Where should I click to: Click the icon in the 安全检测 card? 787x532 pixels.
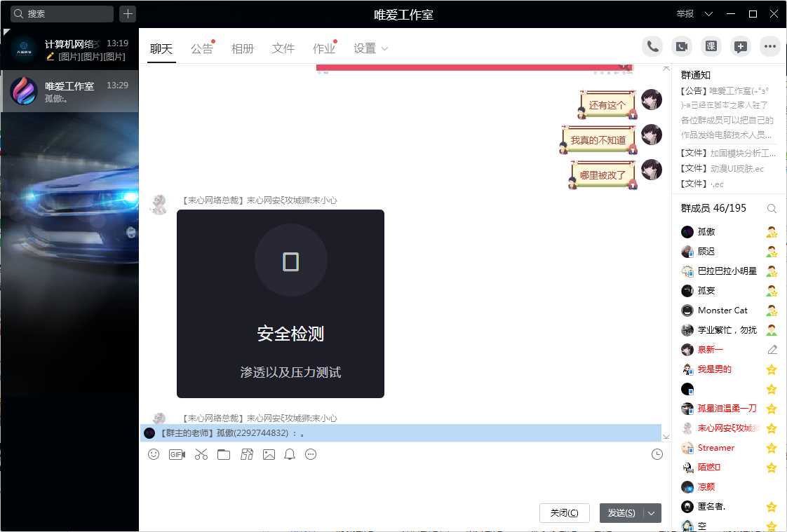click(290, 261)
